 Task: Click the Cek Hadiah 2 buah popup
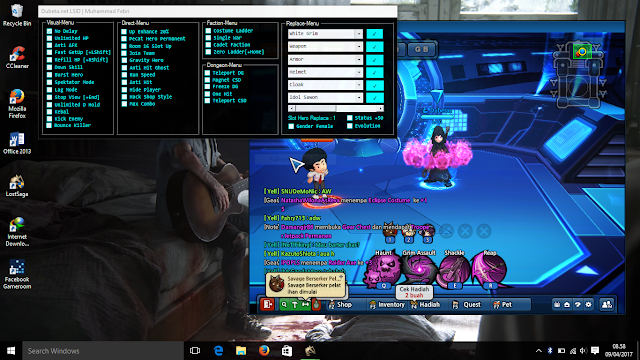(414, 292)
